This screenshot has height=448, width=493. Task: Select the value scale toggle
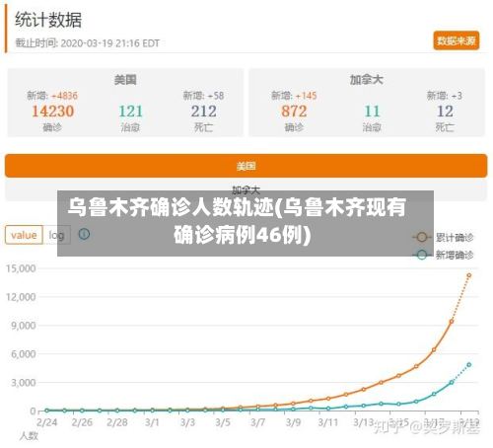pos(24,235)
